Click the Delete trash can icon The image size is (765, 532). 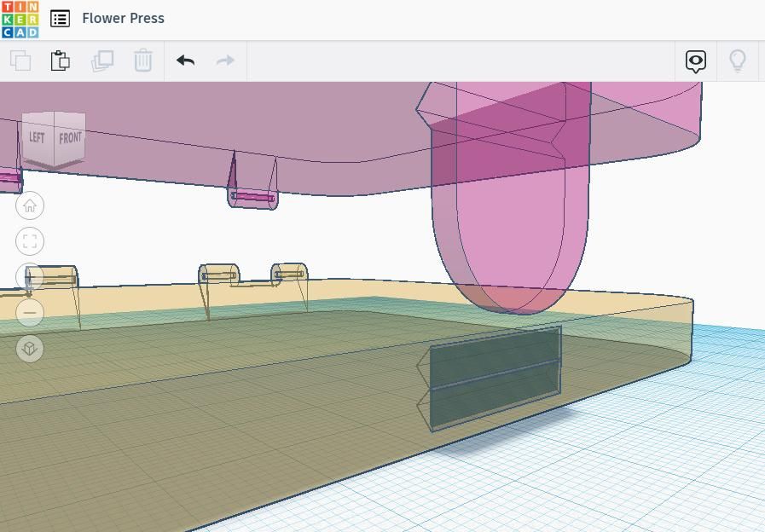[x=143, y=61]
